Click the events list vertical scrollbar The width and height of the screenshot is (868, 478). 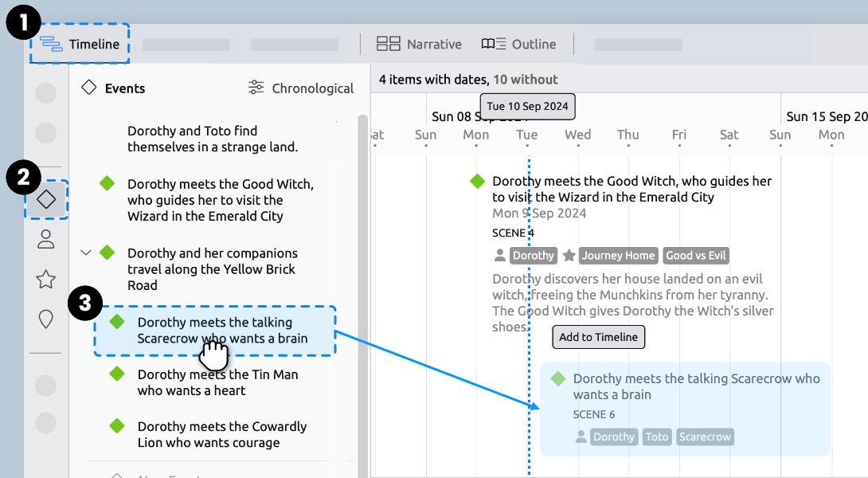(363, 296)
